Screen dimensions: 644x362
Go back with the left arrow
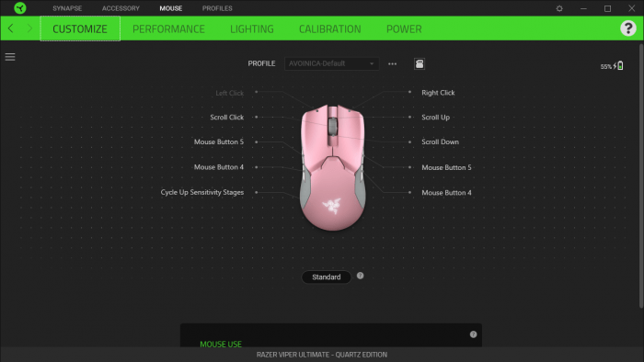click(11, 28)
